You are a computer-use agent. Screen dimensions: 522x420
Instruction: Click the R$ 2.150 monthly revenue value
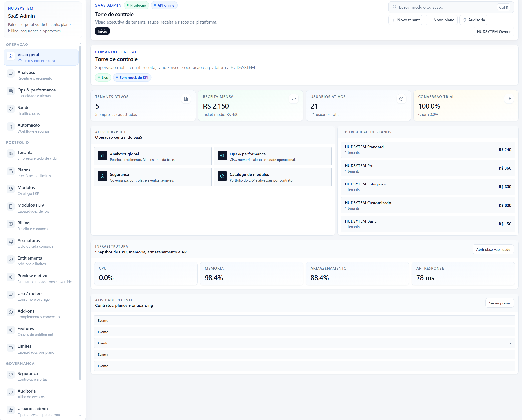(x=216, y=106)
